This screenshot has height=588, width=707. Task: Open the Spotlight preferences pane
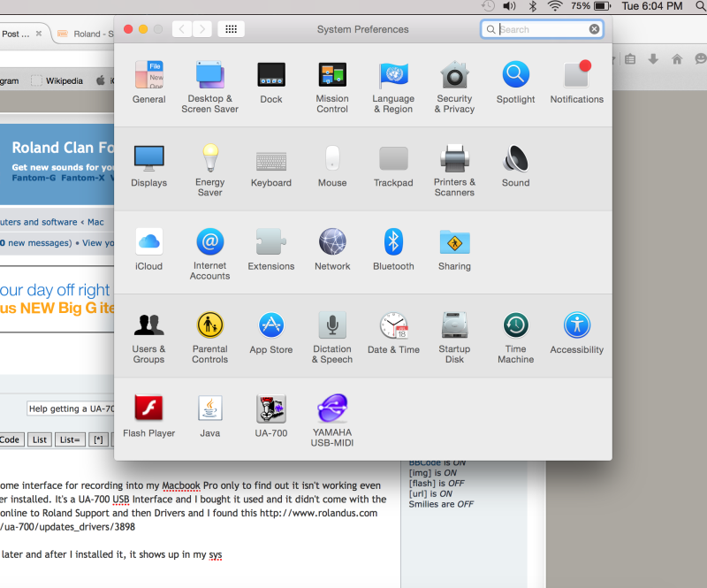[x=515, y=82]
